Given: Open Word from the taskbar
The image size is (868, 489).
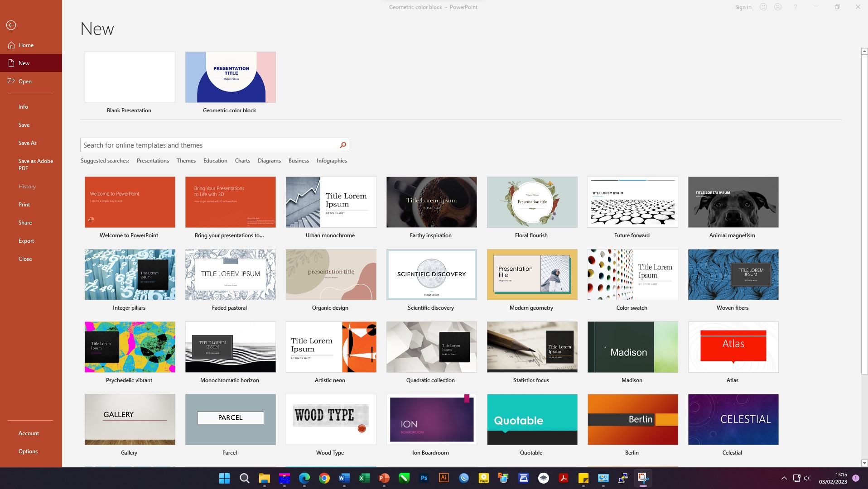Looking at the screenshot, I should pyautogui.click(x=344, y=478).
